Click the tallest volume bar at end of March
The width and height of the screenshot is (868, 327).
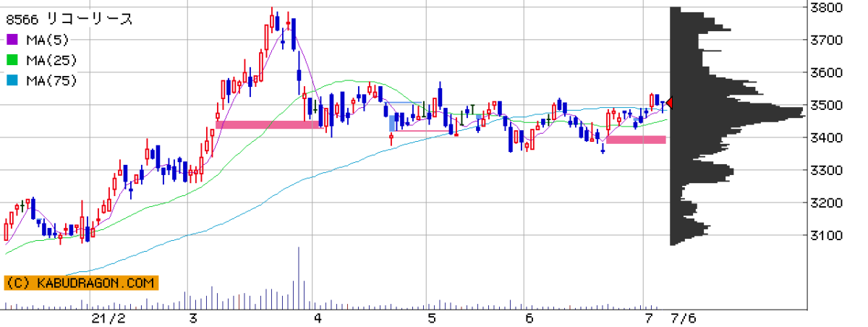pyautogui.click(x=298, y=278)
